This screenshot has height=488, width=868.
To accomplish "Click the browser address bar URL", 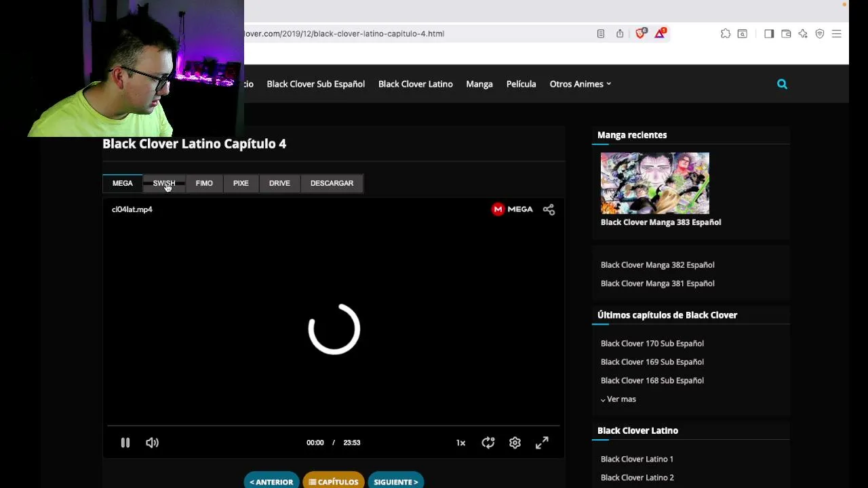I will tap(344, 33).
